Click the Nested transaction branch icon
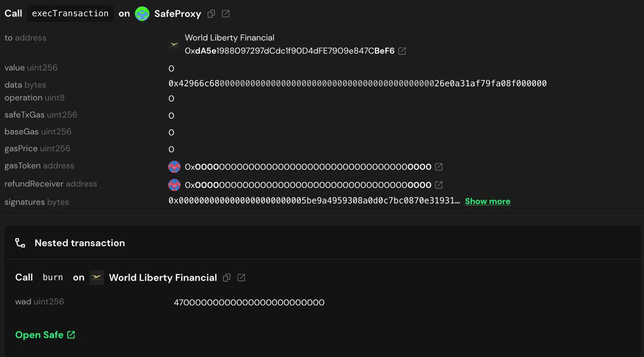644x357 pixels. click(20, 243)
